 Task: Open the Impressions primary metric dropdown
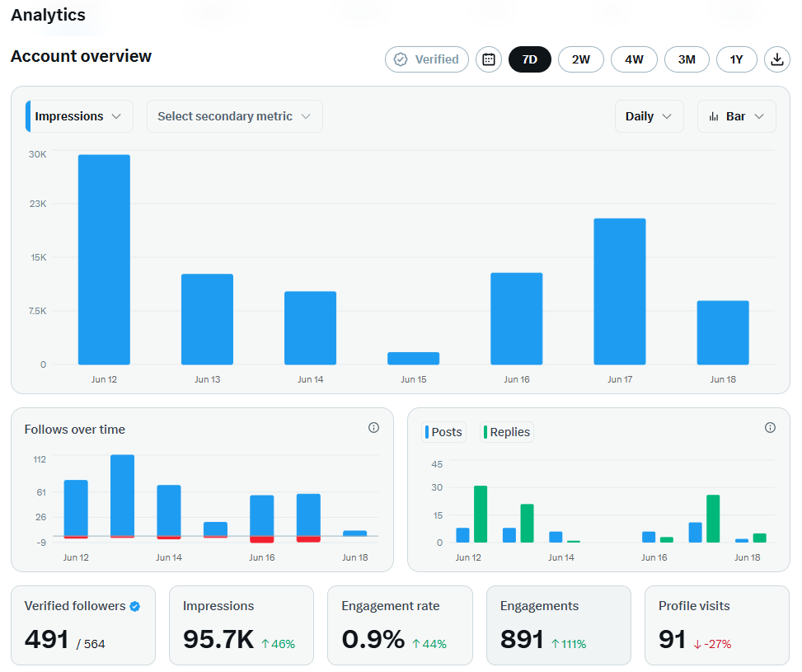pyautogui.click(x=79, y=116)
